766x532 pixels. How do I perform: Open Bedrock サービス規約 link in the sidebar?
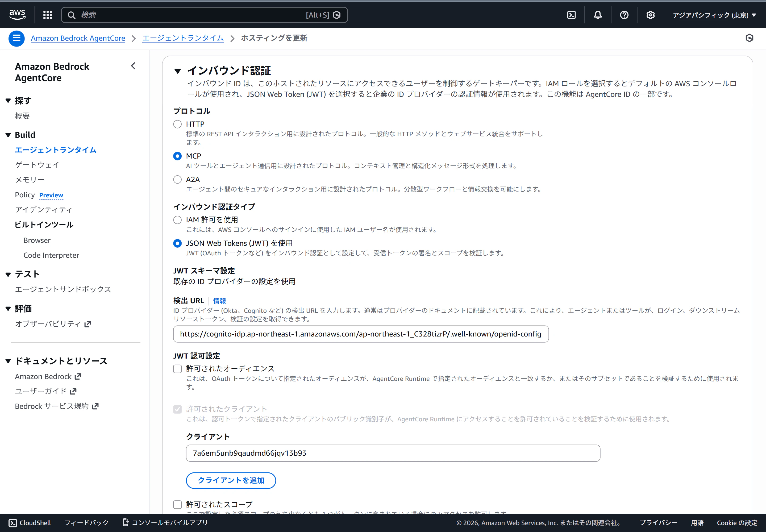pyautogui.click(x=57, y=406)
